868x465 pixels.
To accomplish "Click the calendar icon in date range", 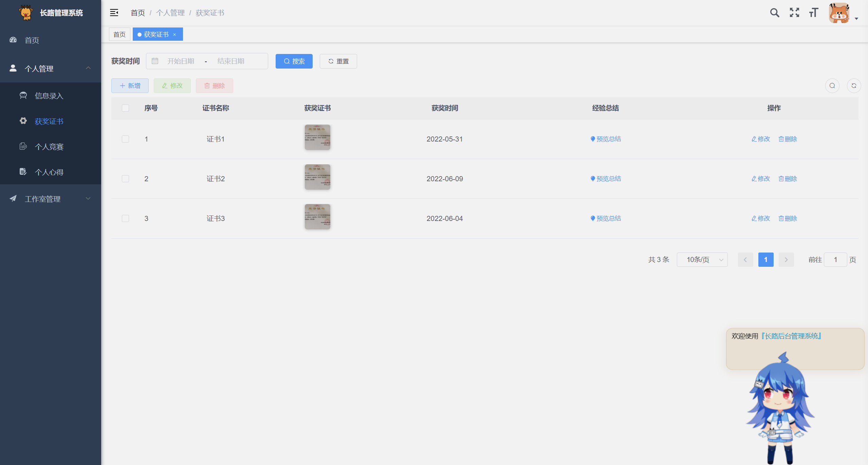I will [155, 61].
